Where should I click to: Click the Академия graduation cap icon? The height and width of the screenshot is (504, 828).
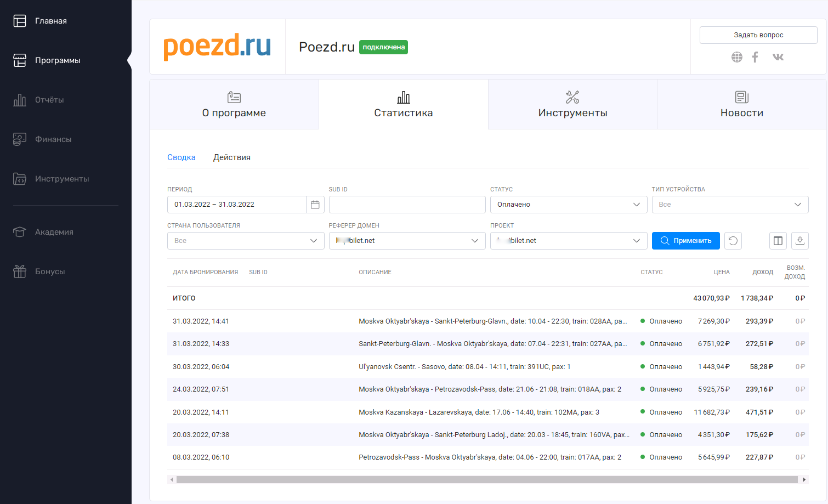tap(20, 232)
